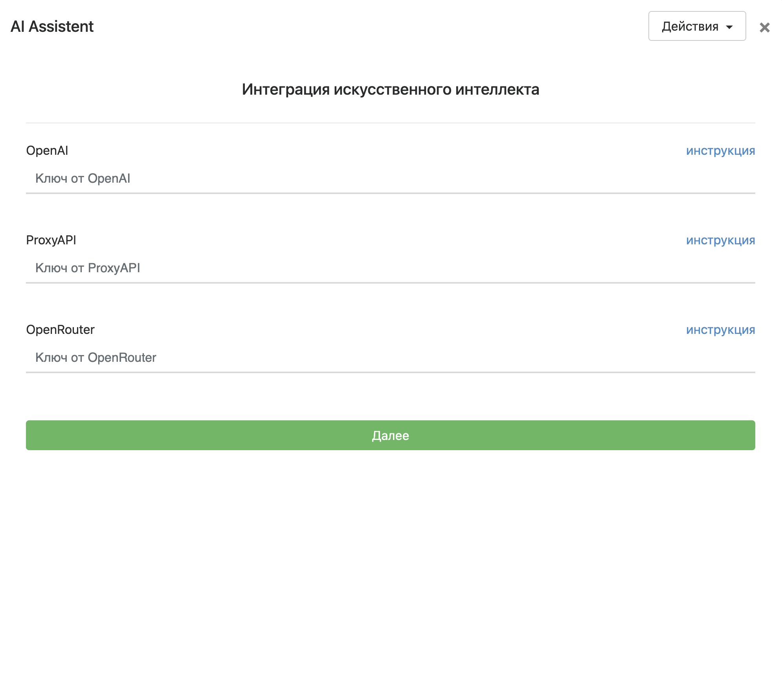Click the underline of the ProxyAPI key field
The width and height of the screenshot is (782, 700).
390,282
